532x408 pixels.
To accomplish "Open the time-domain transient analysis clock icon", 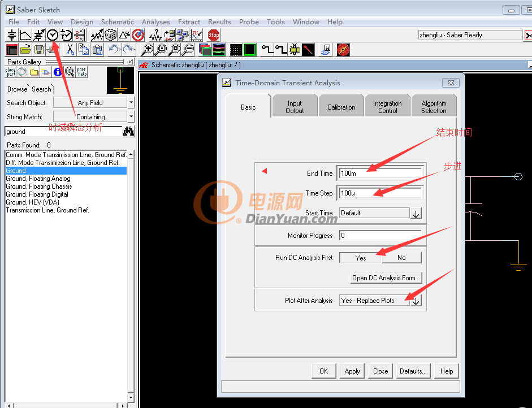I will (53, 35).
